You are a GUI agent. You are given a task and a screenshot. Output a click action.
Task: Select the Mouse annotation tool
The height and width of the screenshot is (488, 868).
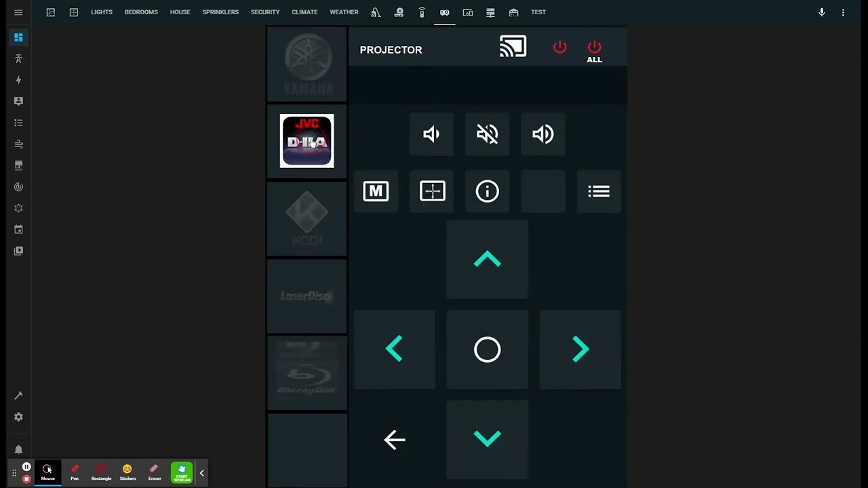(x=47, y=472)
